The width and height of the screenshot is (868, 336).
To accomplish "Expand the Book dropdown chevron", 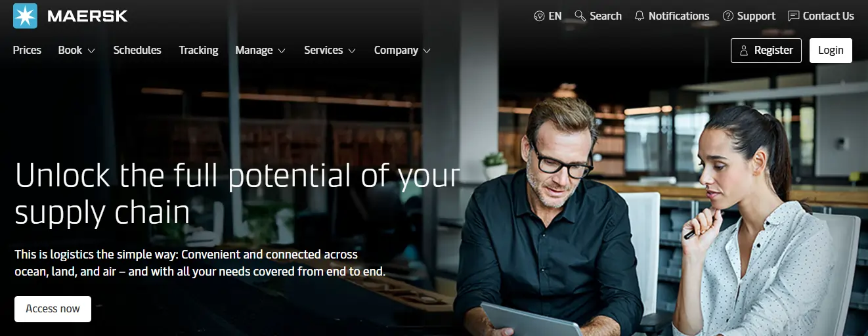I will click(91, 51).
